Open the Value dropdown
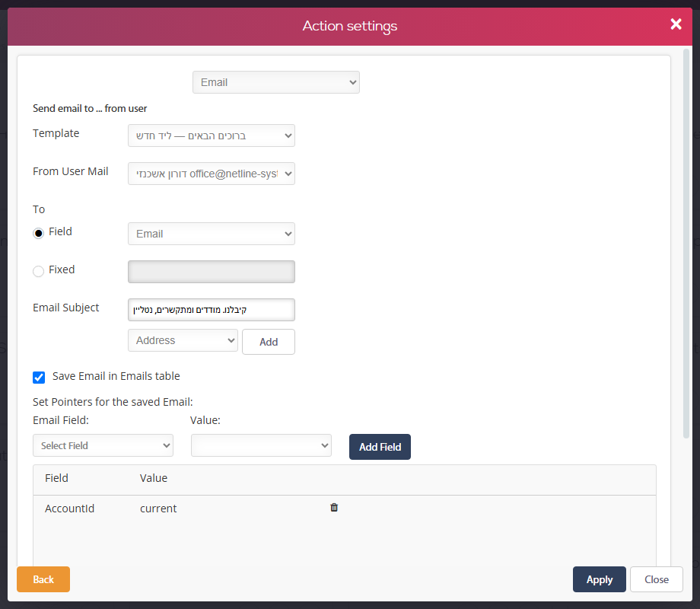This screenshot has height=609, width=700. tap(261, 445)
